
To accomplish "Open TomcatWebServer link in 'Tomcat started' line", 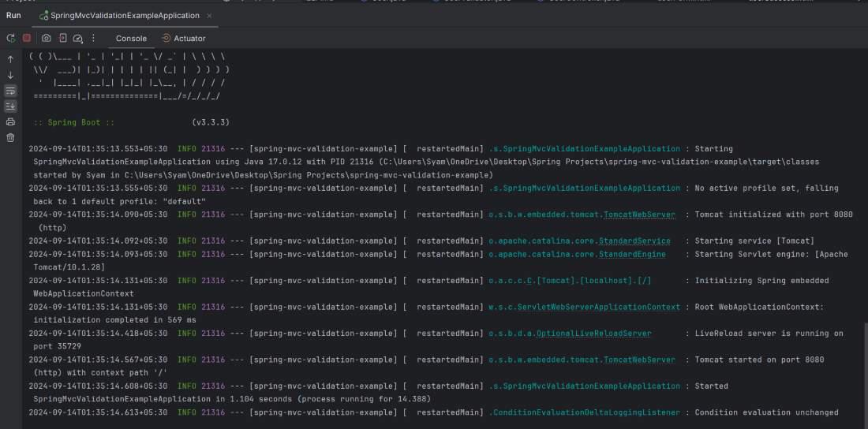I will pyautogui.click(x=639, y=360).
